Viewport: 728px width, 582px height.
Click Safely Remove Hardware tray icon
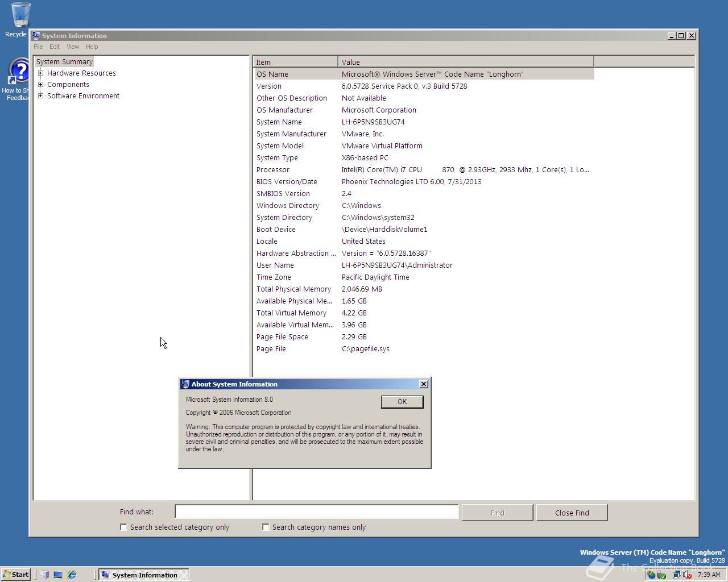[661, 575]
